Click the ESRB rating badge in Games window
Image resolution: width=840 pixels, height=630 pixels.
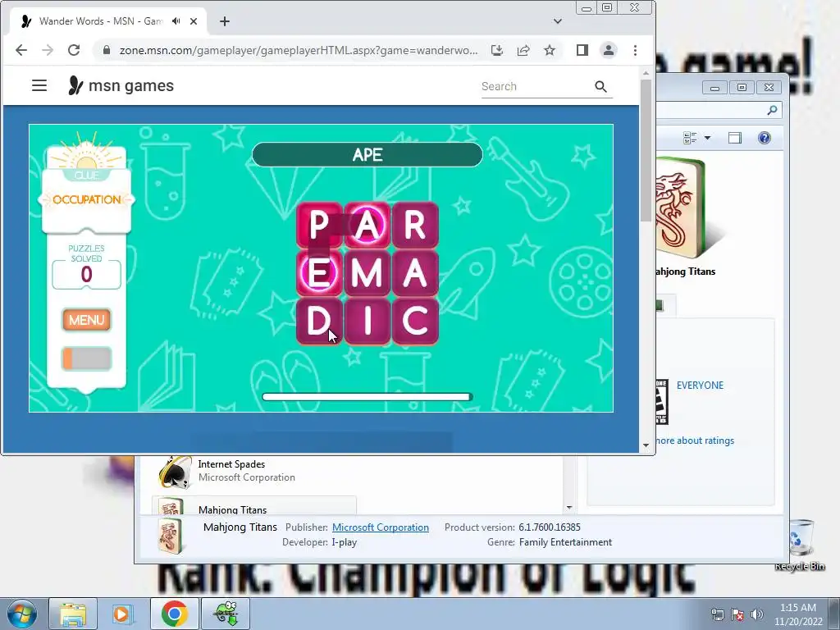click(662, 401)
